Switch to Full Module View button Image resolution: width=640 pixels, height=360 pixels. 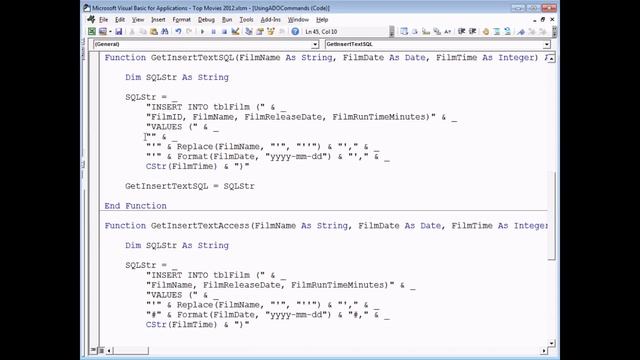(x=101, y=350)
